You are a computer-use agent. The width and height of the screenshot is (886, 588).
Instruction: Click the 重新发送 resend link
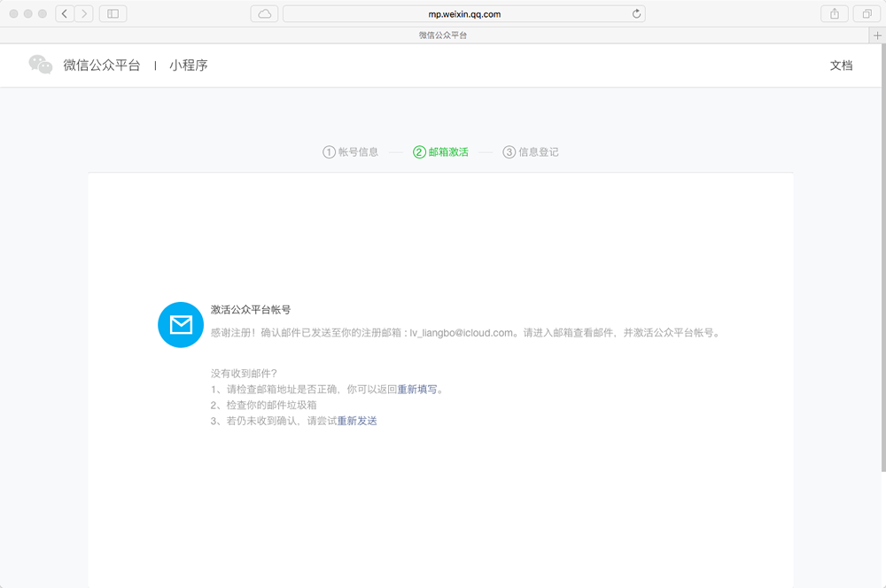[x=357, y=421]
